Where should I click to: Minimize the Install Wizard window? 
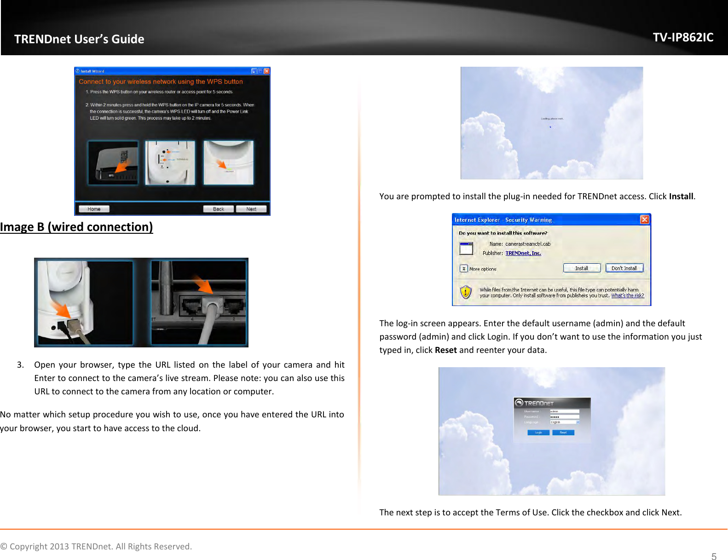click(254, 71)
